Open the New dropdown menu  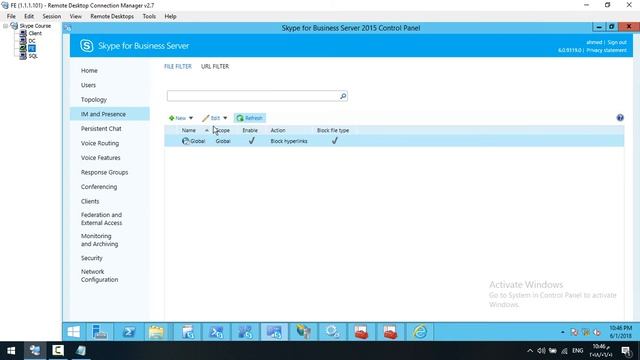tap(181, 118)
